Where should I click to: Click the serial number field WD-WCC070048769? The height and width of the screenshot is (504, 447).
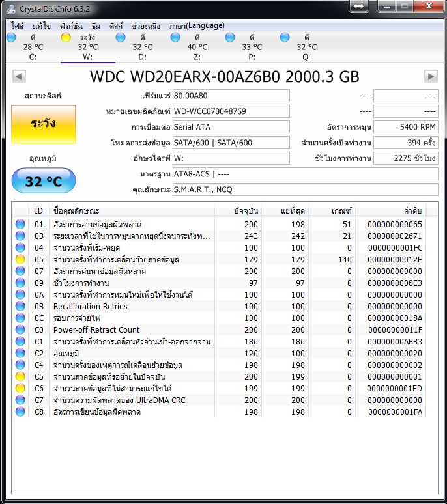pyautogui.click(x=231, y=111)
